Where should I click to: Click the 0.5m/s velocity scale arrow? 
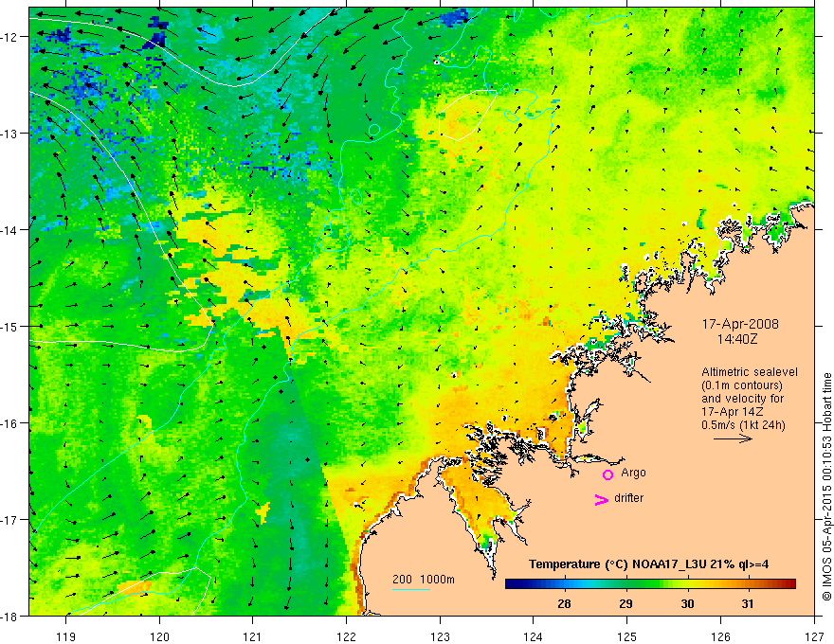click(x=733, y=438)
